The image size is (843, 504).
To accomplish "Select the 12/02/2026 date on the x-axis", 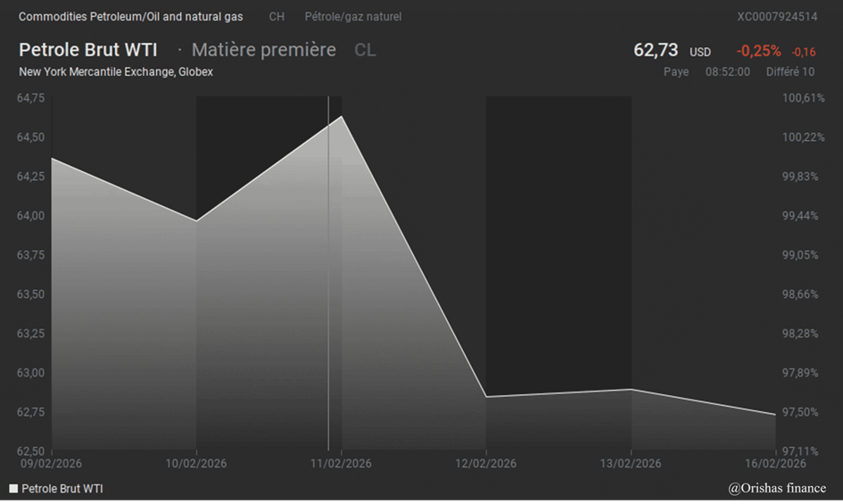I will 485,464.
